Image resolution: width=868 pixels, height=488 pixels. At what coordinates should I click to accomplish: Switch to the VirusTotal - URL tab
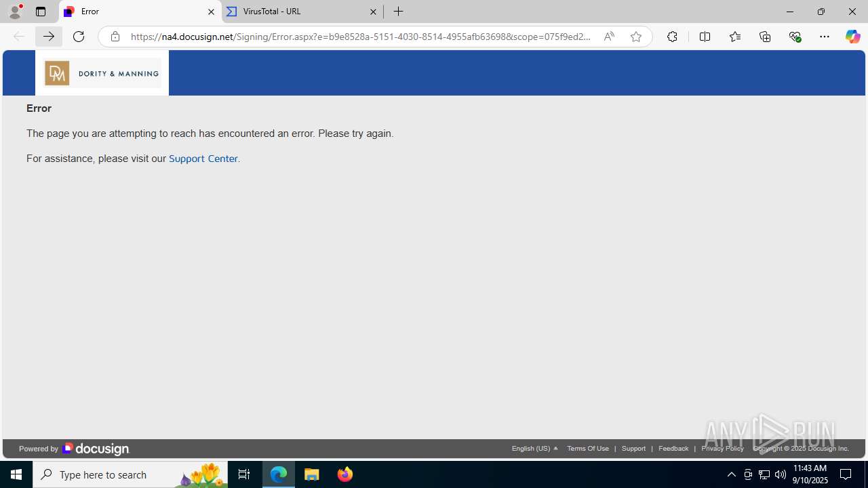click(x=302, y=12)
